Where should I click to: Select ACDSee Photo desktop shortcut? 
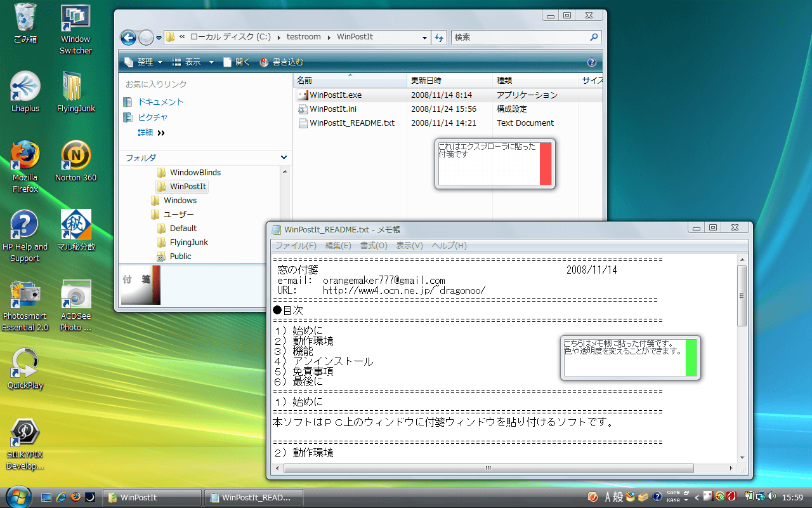75,305
